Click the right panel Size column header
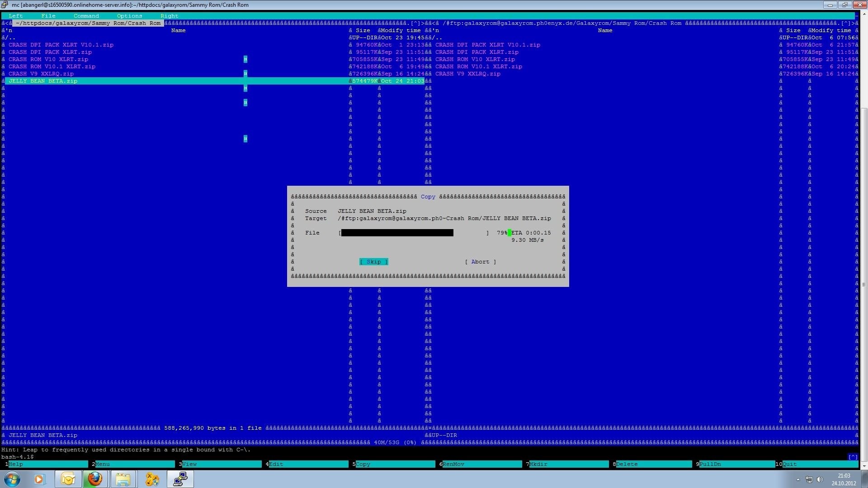Screen dimensions: 868x488 coord(793,30)
